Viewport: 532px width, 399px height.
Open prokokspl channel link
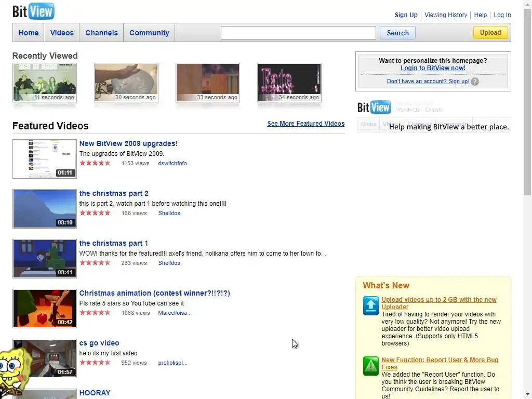[x=172, y=363]
